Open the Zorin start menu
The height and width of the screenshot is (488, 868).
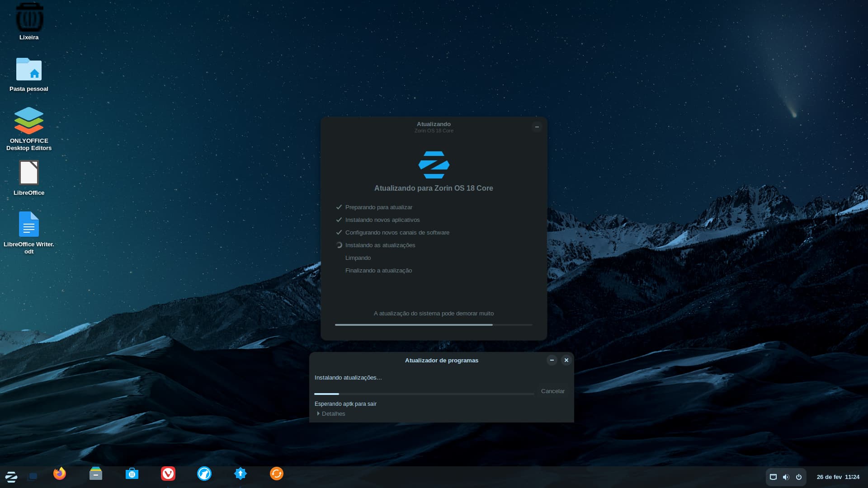(11, 477)
